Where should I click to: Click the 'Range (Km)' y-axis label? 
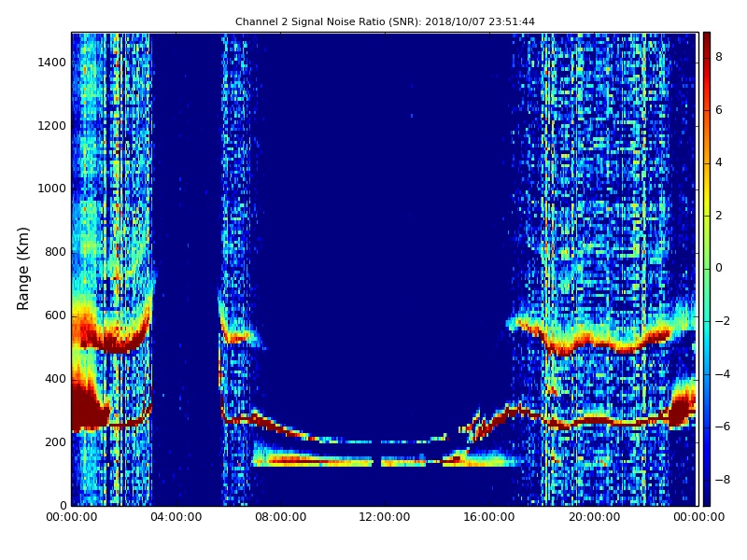(22, 269)
